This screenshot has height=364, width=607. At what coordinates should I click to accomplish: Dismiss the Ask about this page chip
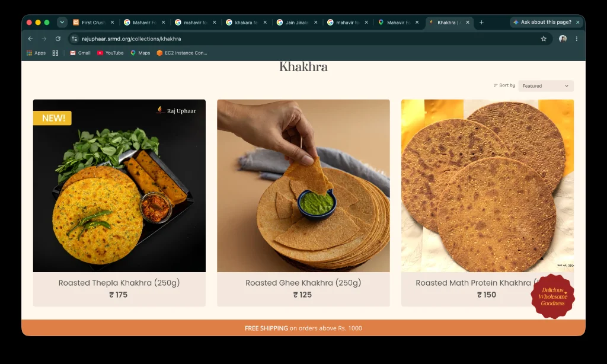pos(577,23)
